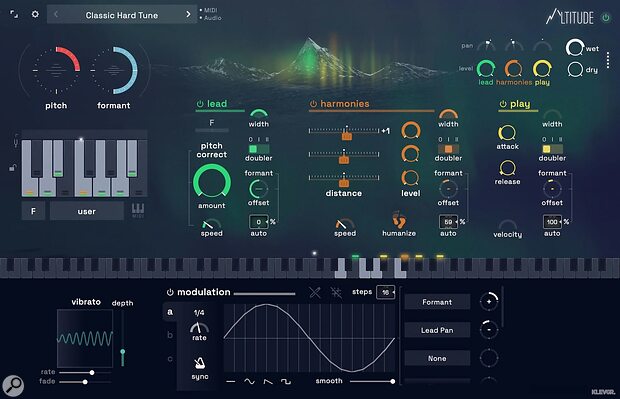Click the modulation sine curve display

point(309,338)
